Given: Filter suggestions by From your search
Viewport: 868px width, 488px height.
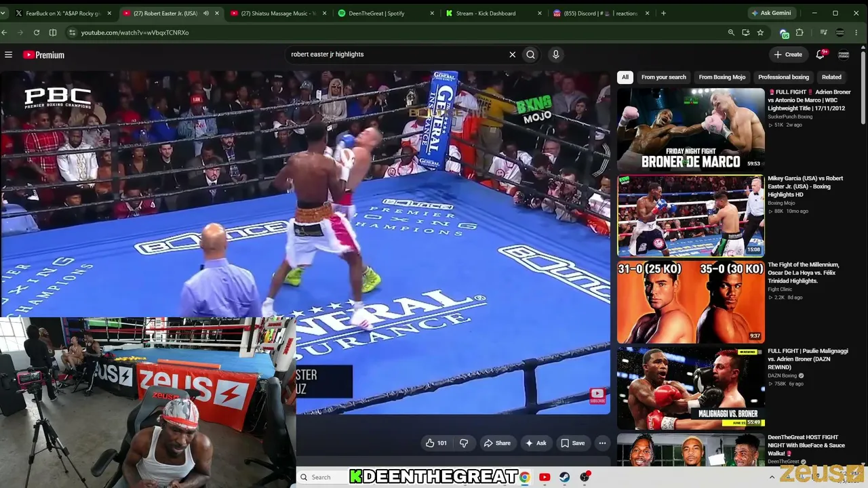Looking at the screenshot, I should pos(664,77).
